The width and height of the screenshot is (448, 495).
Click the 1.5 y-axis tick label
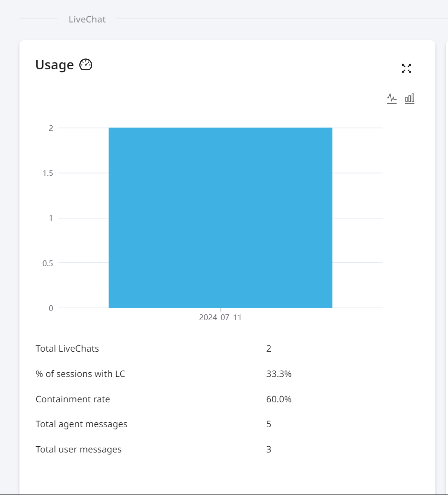point(48,173)
